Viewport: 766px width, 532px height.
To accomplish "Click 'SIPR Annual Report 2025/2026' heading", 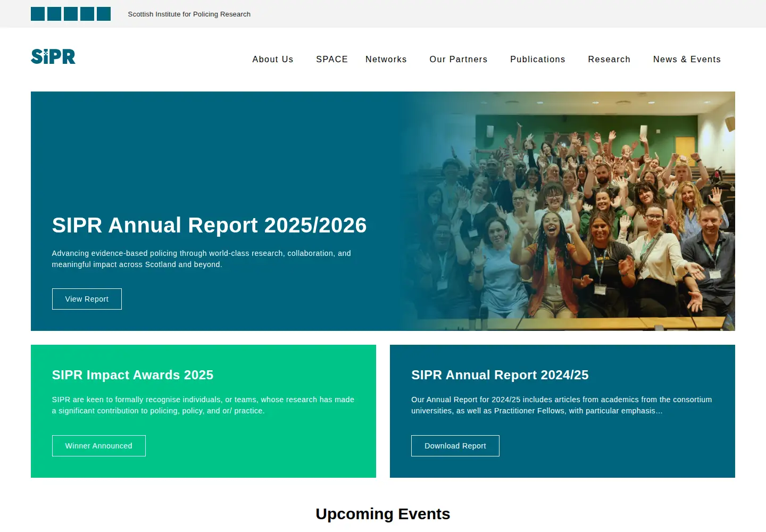I will pyautogui.click(x=210, y=225).
